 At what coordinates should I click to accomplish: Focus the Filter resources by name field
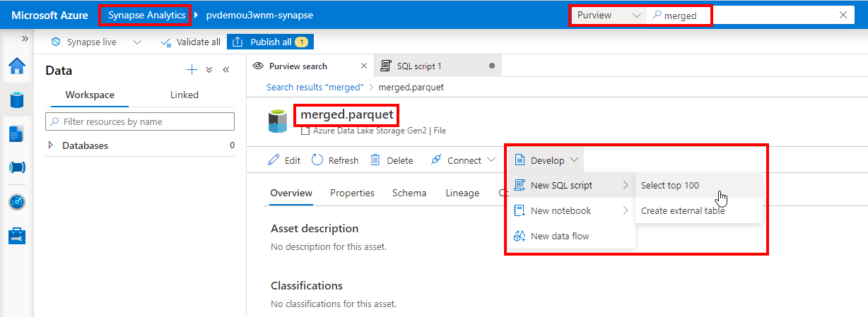point(140,121)
